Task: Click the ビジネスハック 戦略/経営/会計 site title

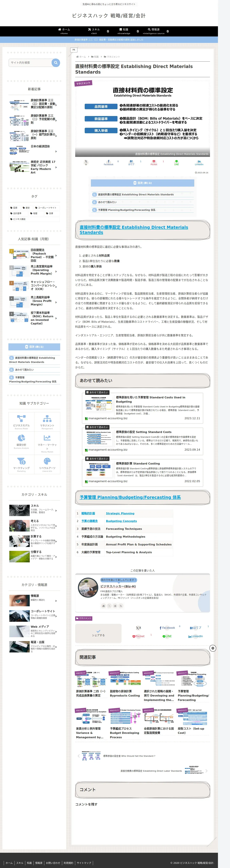Action: [109, 15]
